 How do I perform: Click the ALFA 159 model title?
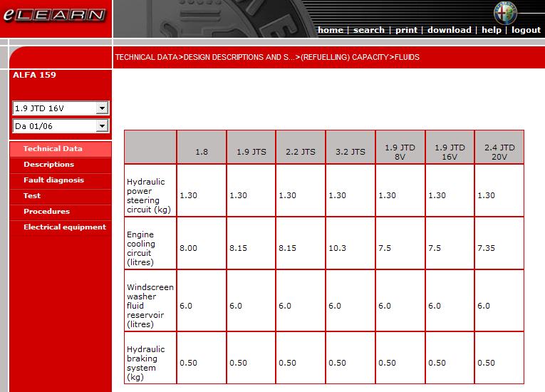pos(34,75)
